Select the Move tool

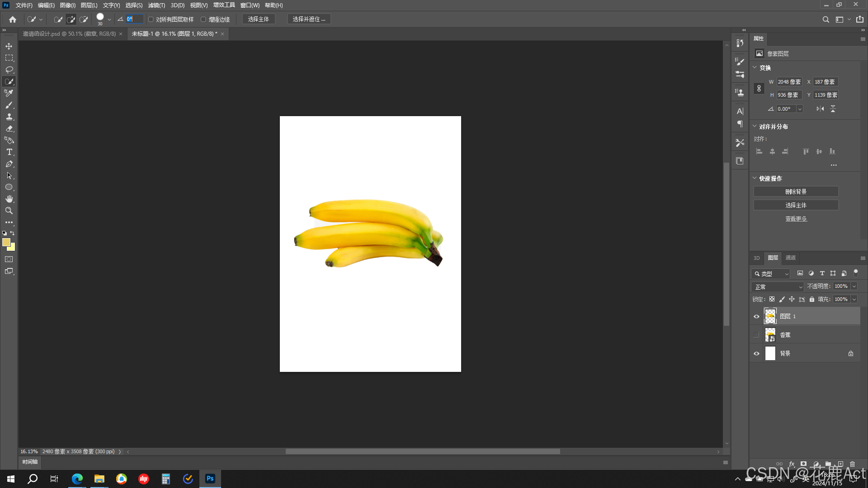pos(9,46)
